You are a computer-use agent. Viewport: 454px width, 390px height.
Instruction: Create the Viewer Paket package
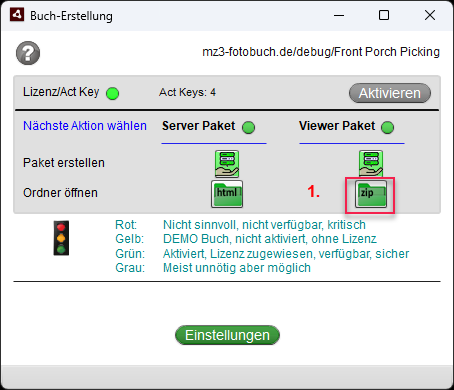point(371,163)
